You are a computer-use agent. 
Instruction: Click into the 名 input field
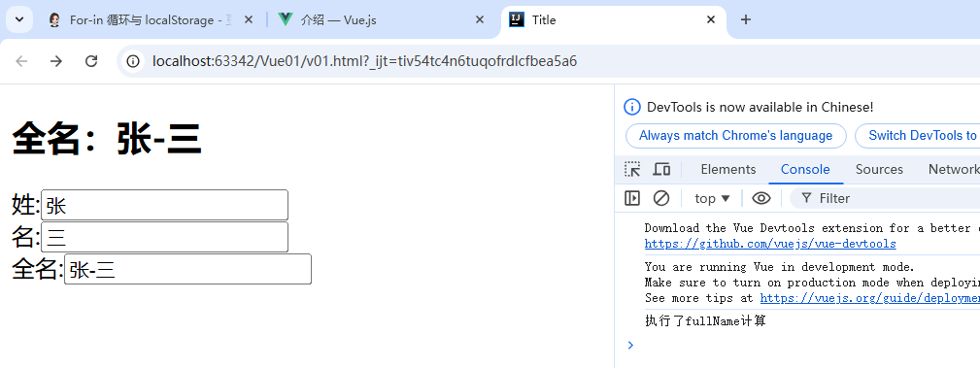click(164, 237)
